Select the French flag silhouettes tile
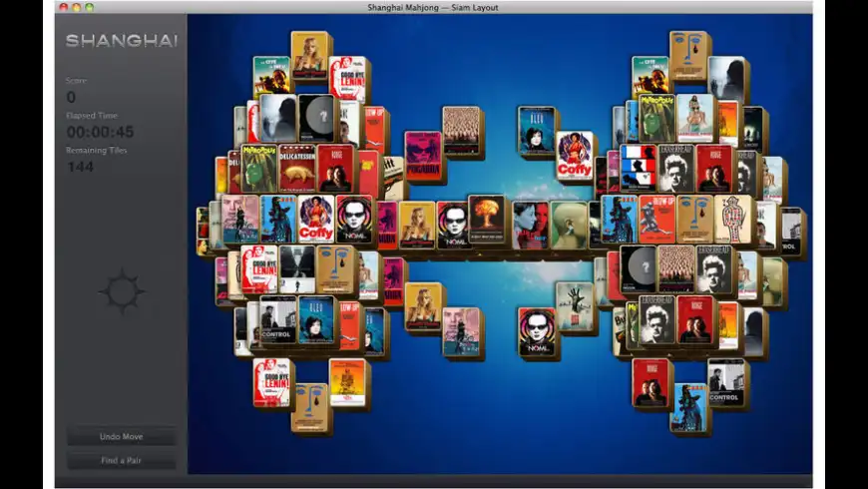 pyautogui.click(x=638, y=169)
